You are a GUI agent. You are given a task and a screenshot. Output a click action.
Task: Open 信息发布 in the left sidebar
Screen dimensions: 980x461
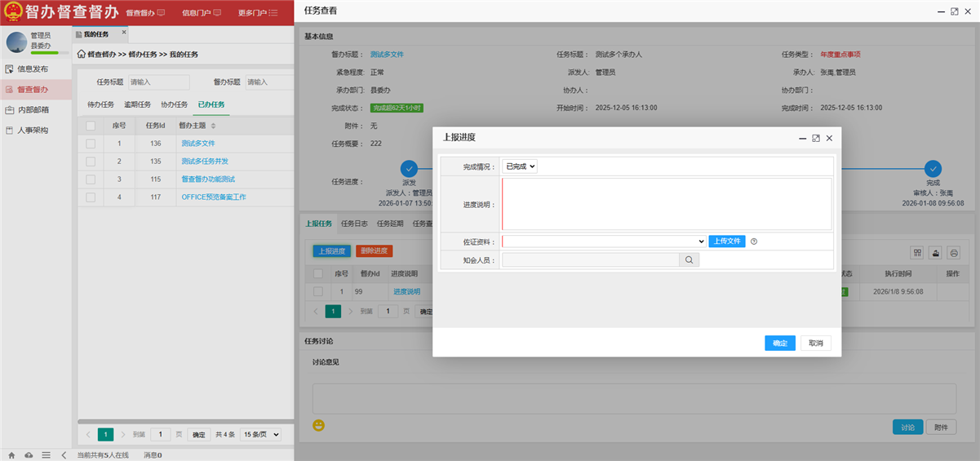click(33, 69)
